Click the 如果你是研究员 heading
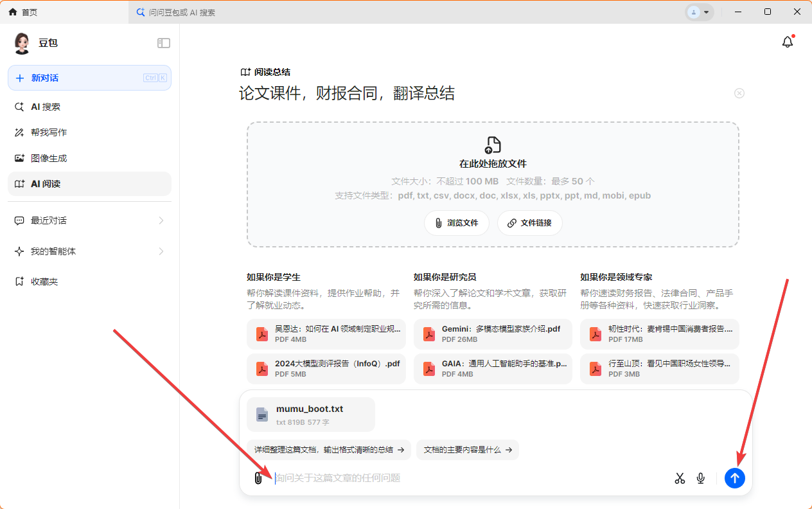This screenshot has width=812, height=509. click(x=445, y=277)
